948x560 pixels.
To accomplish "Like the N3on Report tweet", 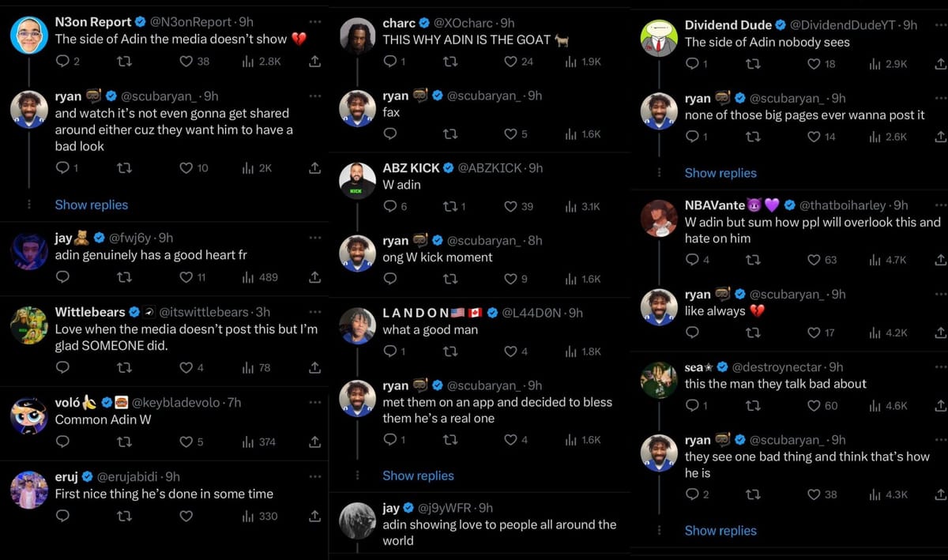I will [186, 61].
